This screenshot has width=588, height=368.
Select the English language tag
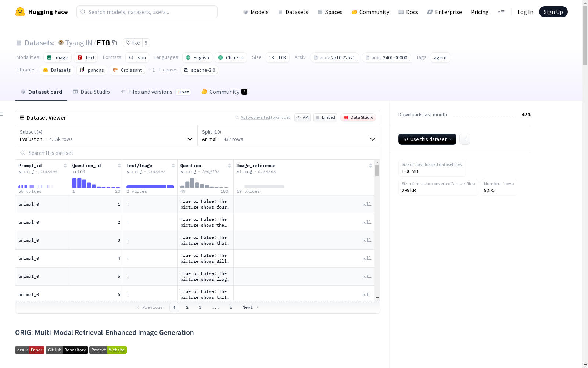pyautogui.click(x=197, y=57)
